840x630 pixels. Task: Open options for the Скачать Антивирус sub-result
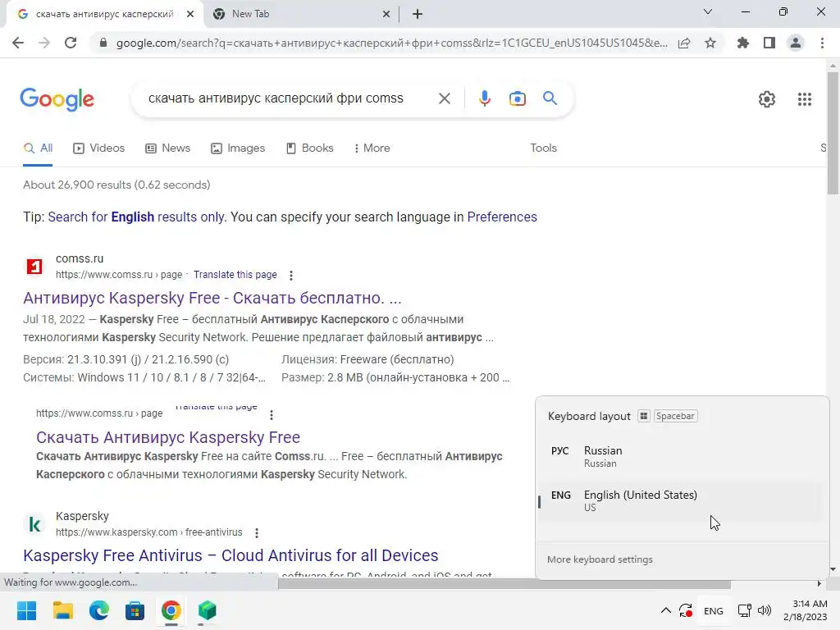click(x=272, y=415)
